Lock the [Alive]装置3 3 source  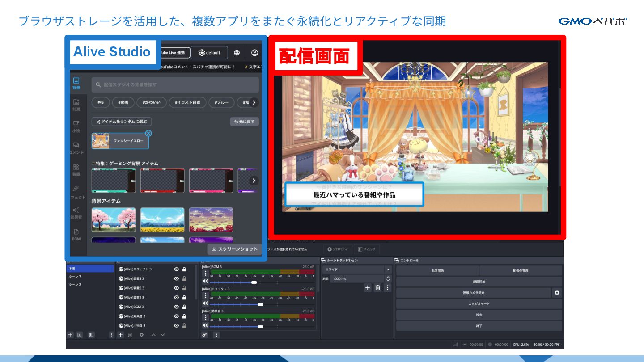[x=184, y=278]
